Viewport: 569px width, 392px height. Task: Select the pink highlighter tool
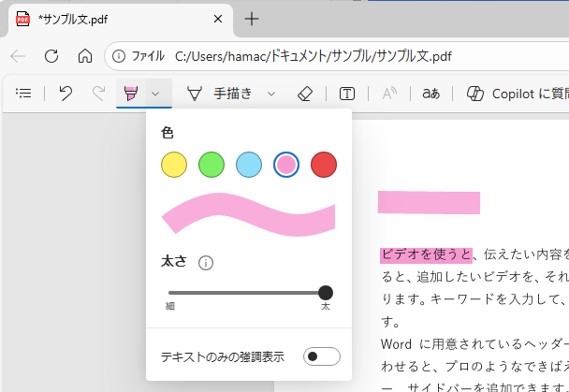tap(131, 94)
